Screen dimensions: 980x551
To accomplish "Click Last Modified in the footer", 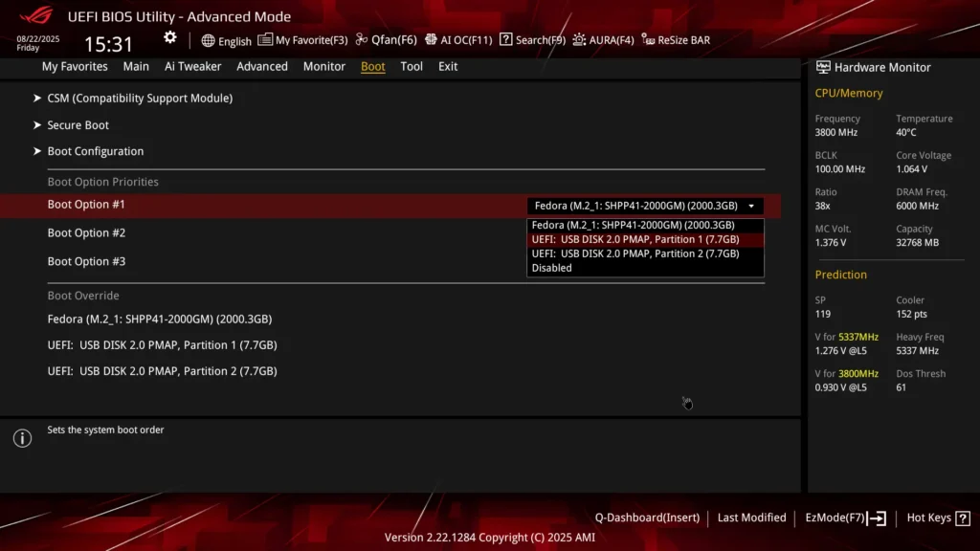I will tap(752, 518).
